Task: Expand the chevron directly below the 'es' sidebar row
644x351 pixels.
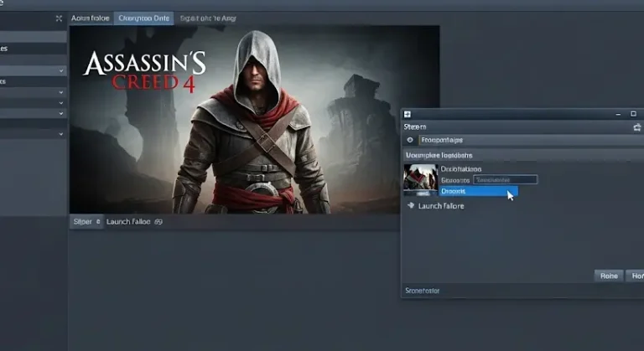Action: 60,70
